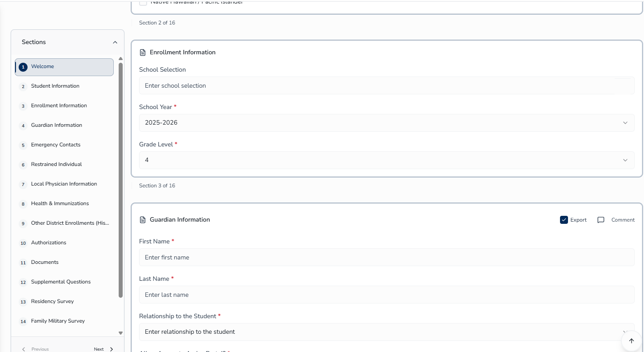
Task: Open the School Year dropdown
Action: point(387,123)
